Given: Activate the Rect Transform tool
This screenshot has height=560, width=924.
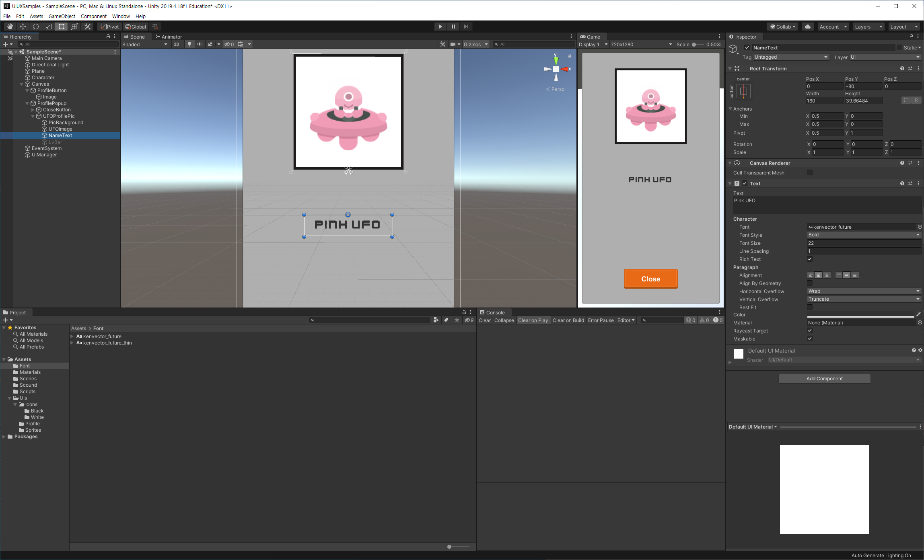Looking at the screenshot, I should (x=62, y=27).
